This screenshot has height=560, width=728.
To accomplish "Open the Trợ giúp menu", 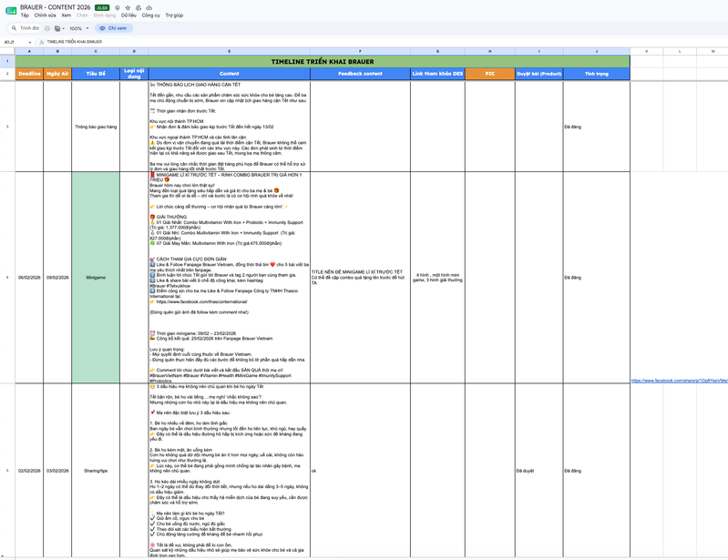I will [174, 15].
